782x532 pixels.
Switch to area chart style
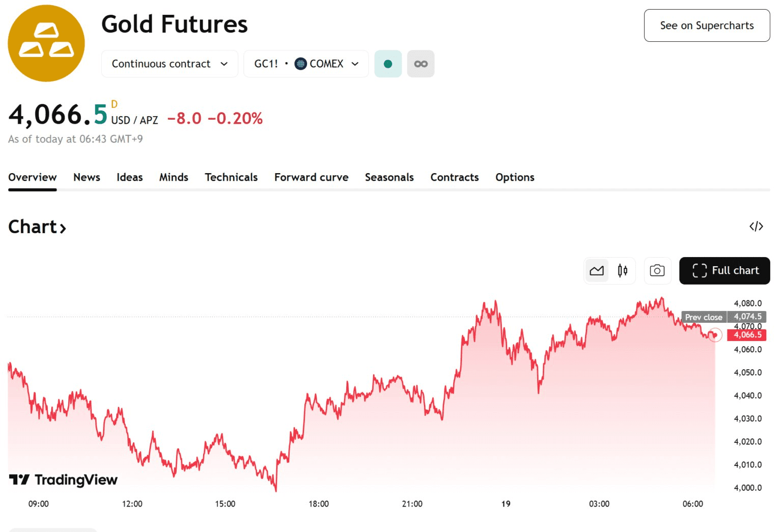pyautogui.click(x=597, y=271)
